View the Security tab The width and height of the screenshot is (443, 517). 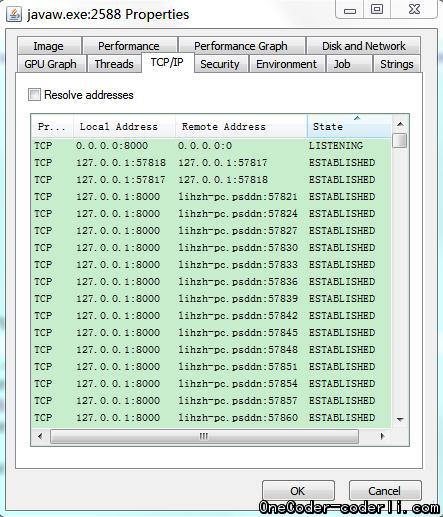220,64
